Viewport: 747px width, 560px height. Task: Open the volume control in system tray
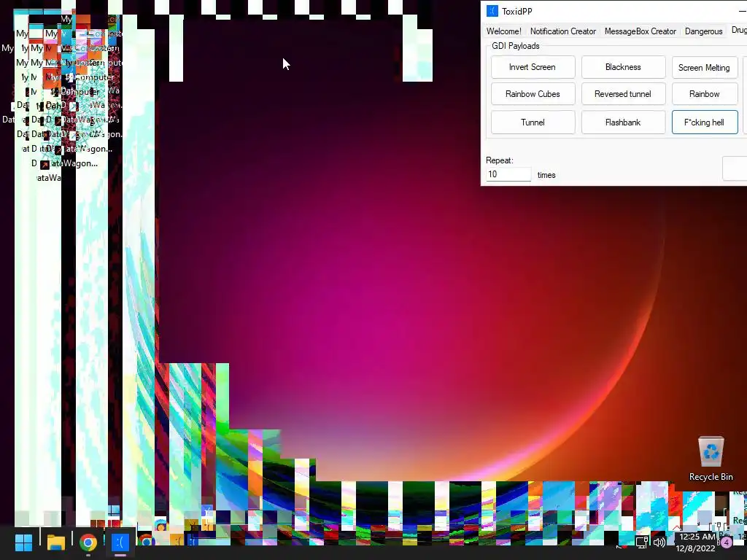[659, 542]
